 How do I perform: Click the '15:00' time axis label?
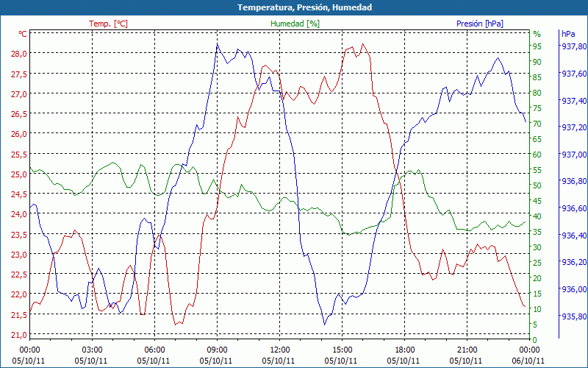pos(342,350)
